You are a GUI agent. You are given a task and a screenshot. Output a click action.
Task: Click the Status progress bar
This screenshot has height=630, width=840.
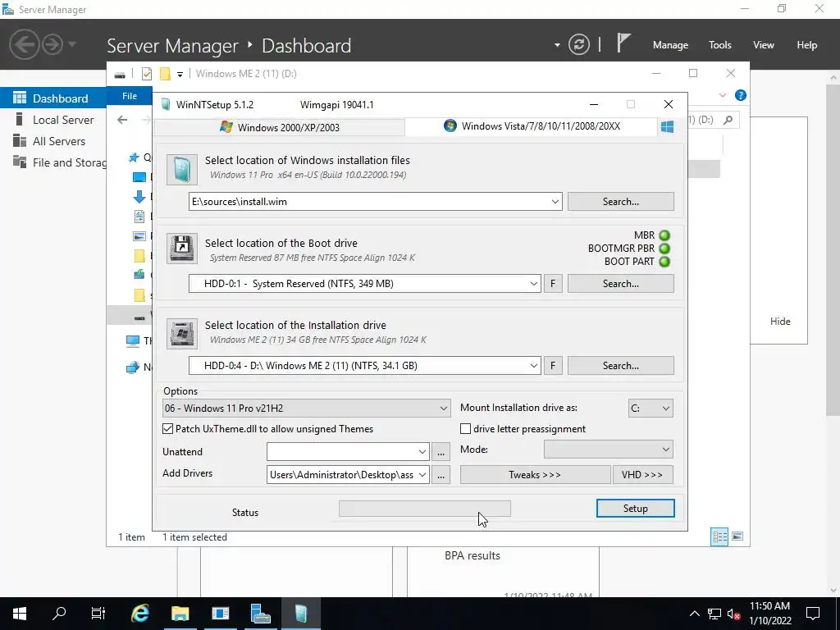pyautogui.click(x=425, y=509)
